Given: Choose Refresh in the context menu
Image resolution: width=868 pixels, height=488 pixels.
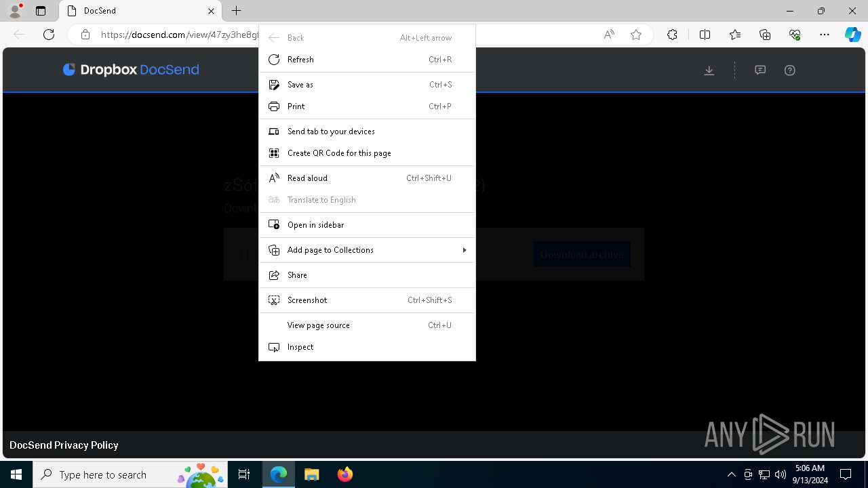Looking at the screenshot, I should click(x=367, y=60).
